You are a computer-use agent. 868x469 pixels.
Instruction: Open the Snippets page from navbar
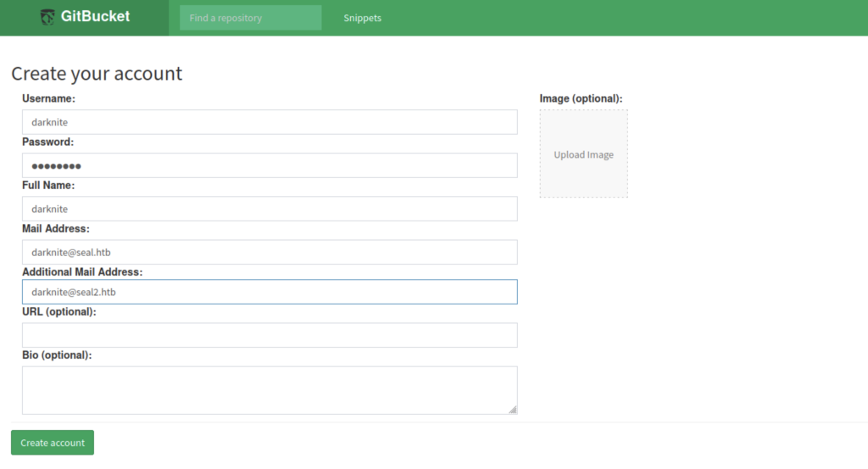coord(362,18)
